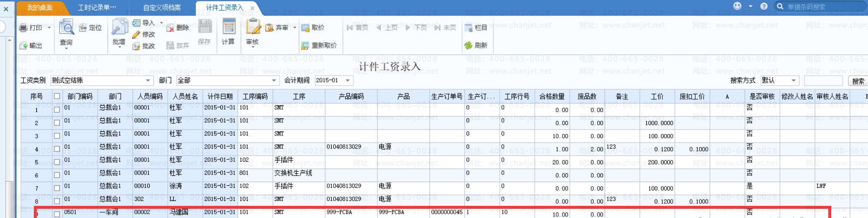The image size is (868, 218).
Task: Click the 刷新 (refresh) icon
Action: pos(469,46)
